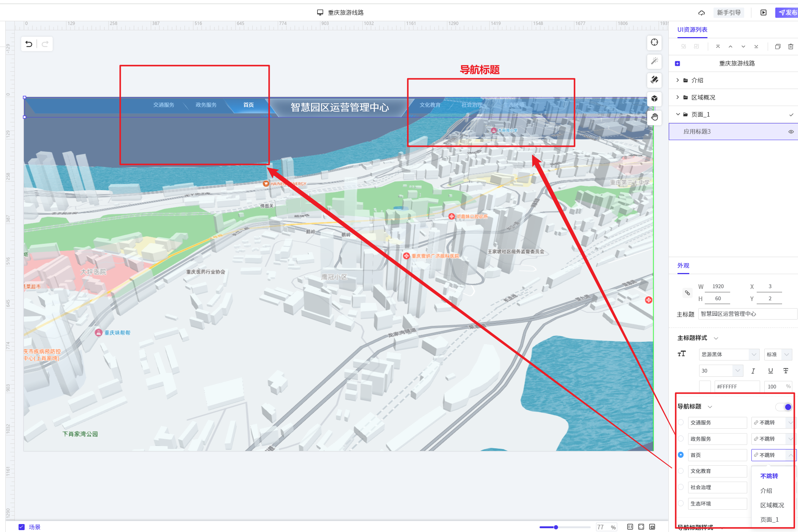Open jump target dropdown for 政务服务

(773, 439)
